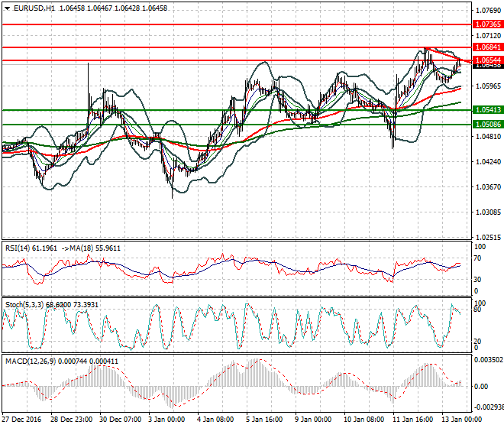The width and height of the screenshot is (504, 428).
Task: Click the 9 Jan 00:00 time axis label
Action: tap(313, 420)
